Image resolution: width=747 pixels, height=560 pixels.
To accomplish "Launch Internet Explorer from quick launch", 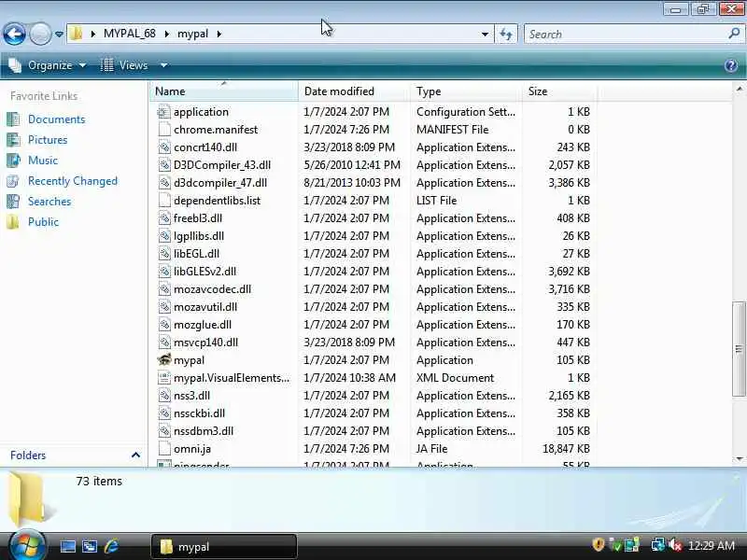I will [x=111, y=546].
